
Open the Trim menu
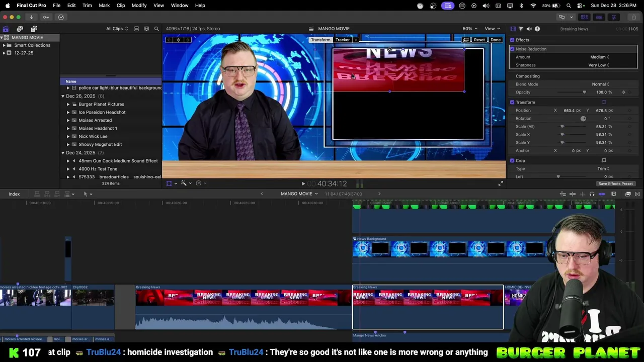click(x=87, y=5)
